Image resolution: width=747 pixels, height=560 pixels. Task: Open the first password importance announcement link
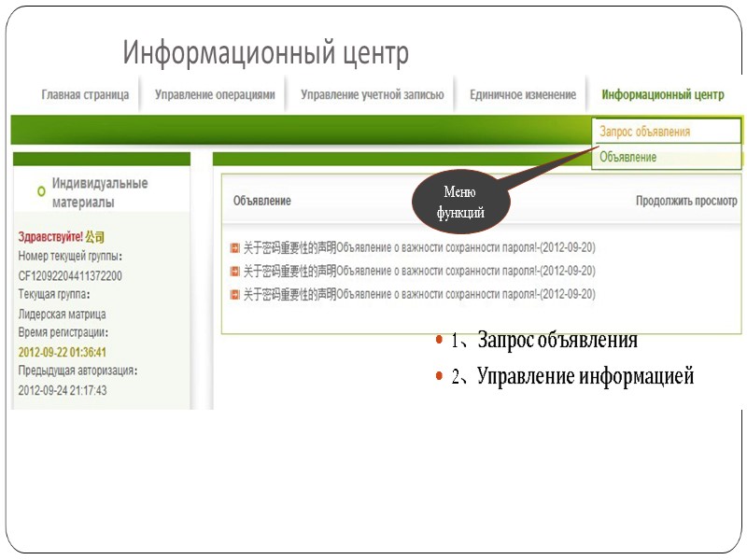(420, 246)
